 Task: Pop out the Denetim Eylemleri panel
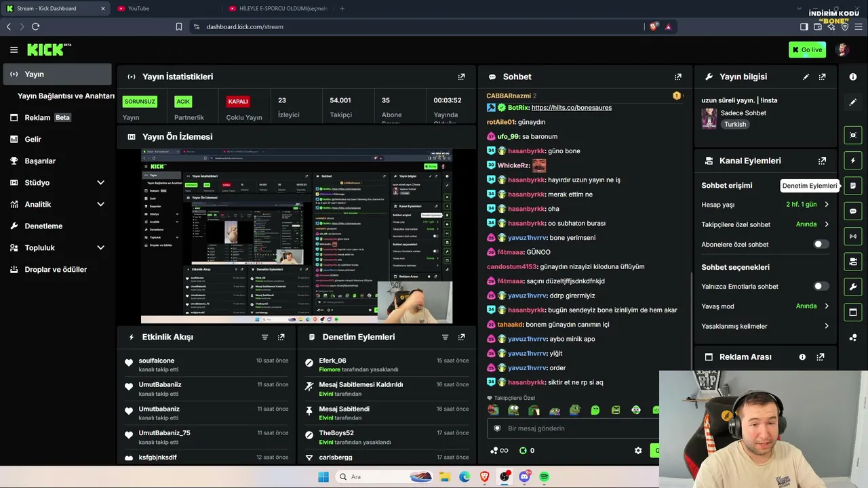pyautogui.click(x=462, y=337)
